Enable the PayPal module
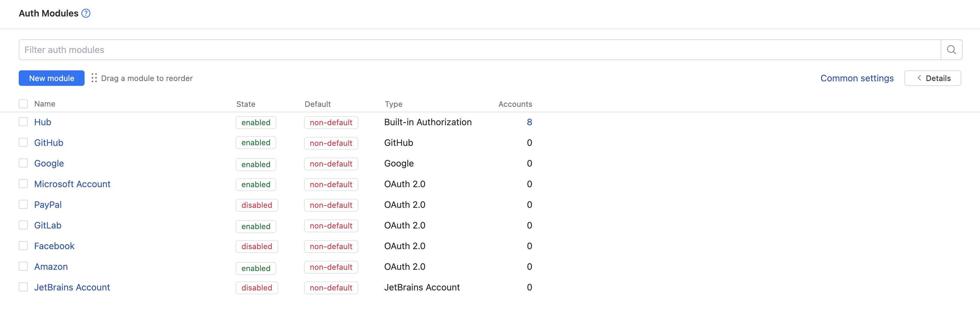This screenshot has width=980, height=324. (x=256, y=205)
